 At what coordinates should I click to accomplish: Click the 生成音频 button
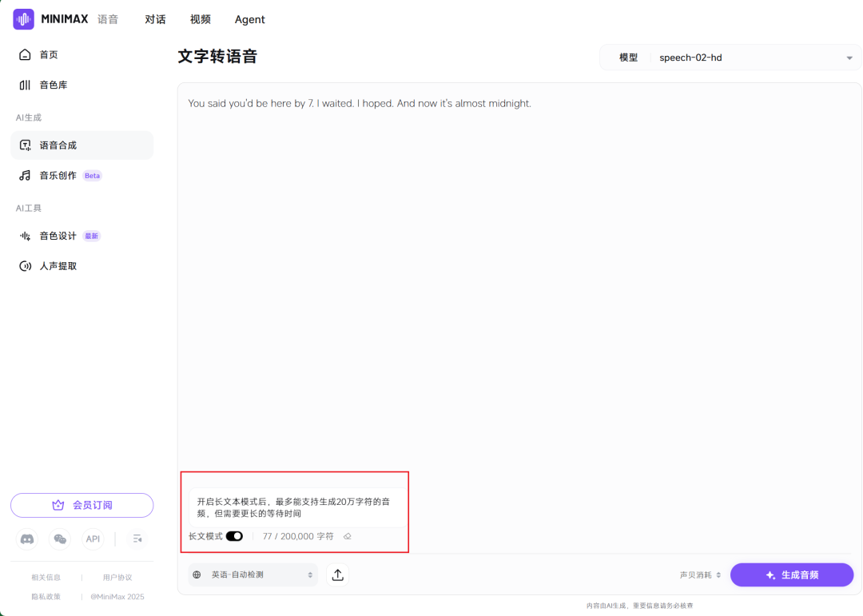[792, 574]
